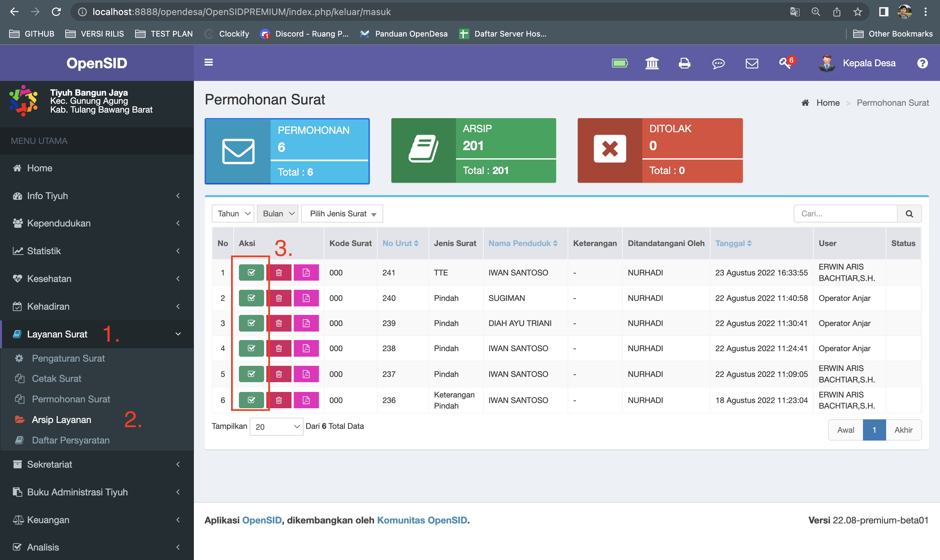Open Daftar Persyaratan submenu item

[x=97, y=440]
